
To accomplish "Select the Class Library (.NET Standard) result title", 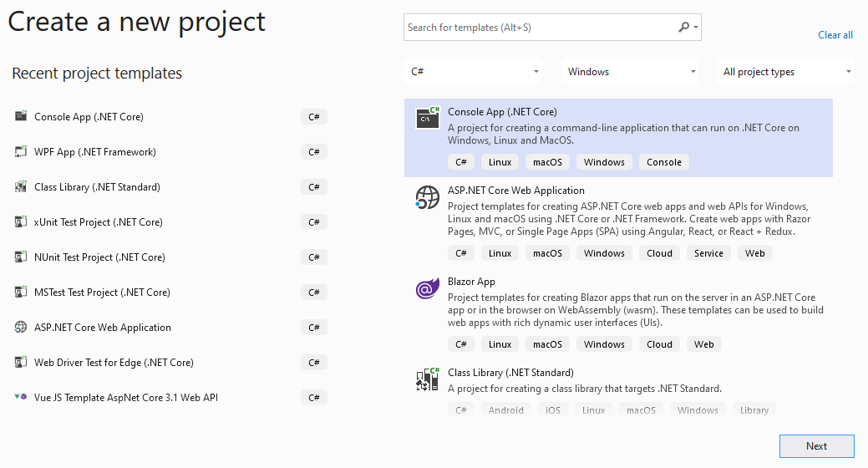I will [x=510, y=373].
